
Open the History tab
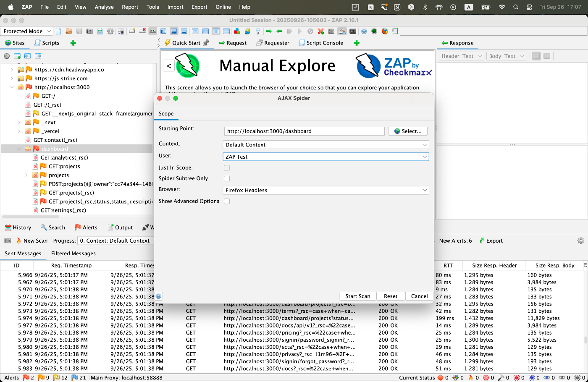(18, 228)
